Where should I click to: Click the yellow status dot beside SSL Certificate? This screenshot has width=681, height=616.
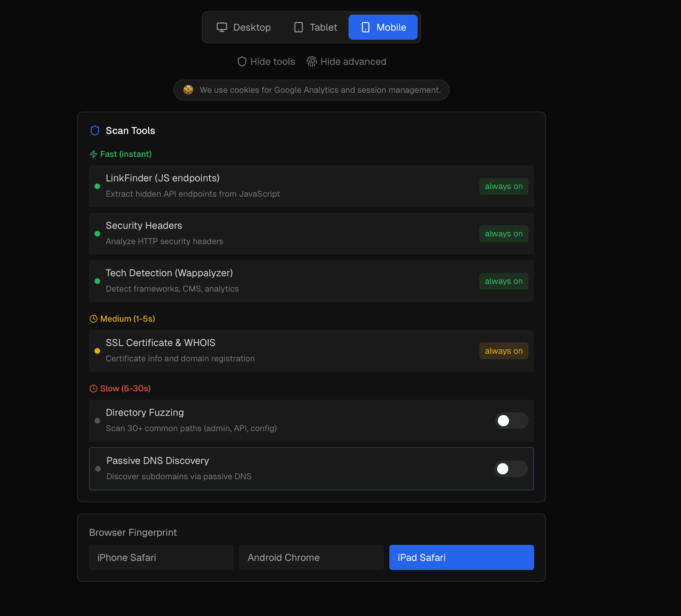click(x=98, y=351)
